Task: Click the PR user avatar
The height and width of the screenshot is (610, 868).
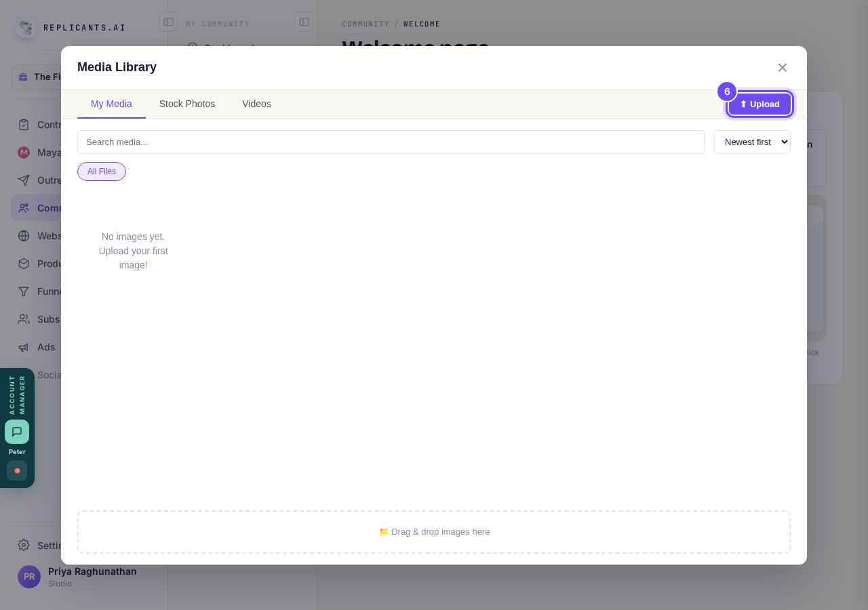Action: 29,577
